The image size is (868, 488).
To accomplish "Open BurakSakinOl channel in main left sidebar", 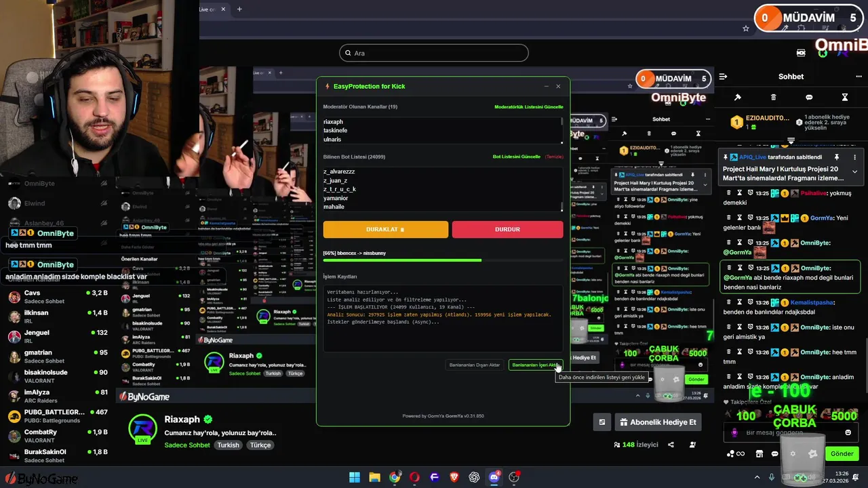I will pos(58,455).
